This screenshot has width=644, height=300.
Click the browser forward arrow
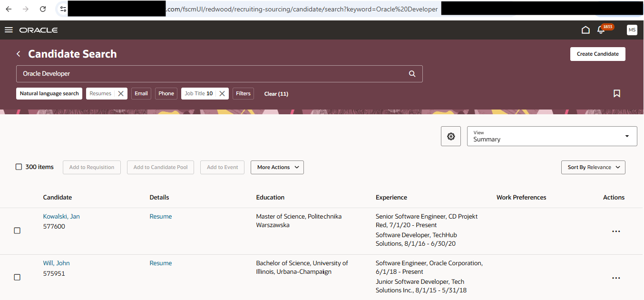[x=26, y=9]
